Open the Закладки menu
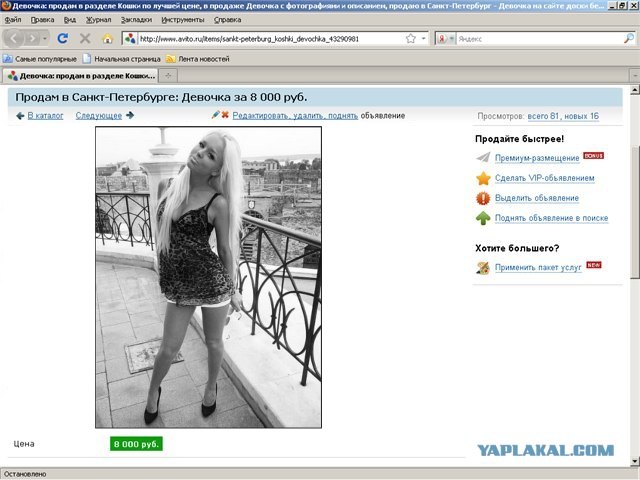Viewport: 640px width, 480px height. (x=136, y=20)
